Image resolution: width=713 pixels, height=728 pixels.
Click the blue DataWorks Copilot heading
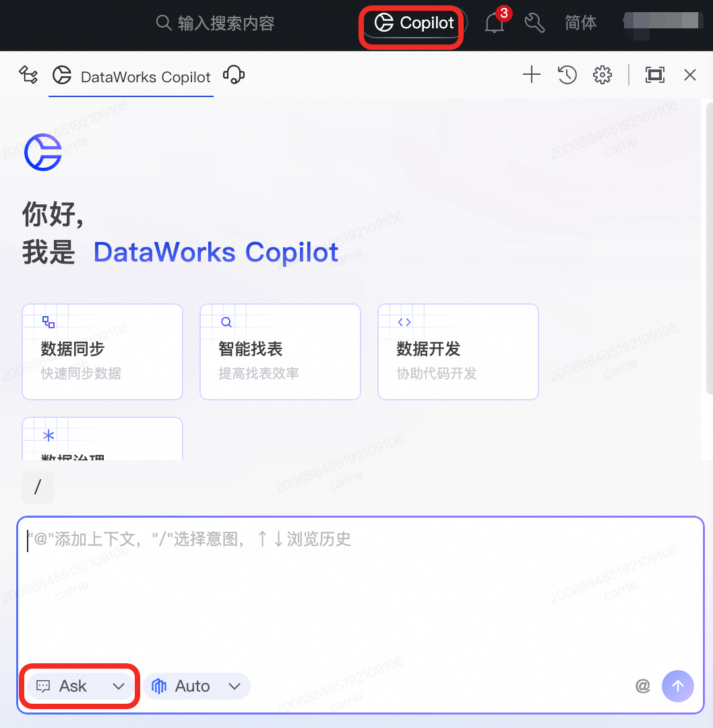tap(216, 253)
